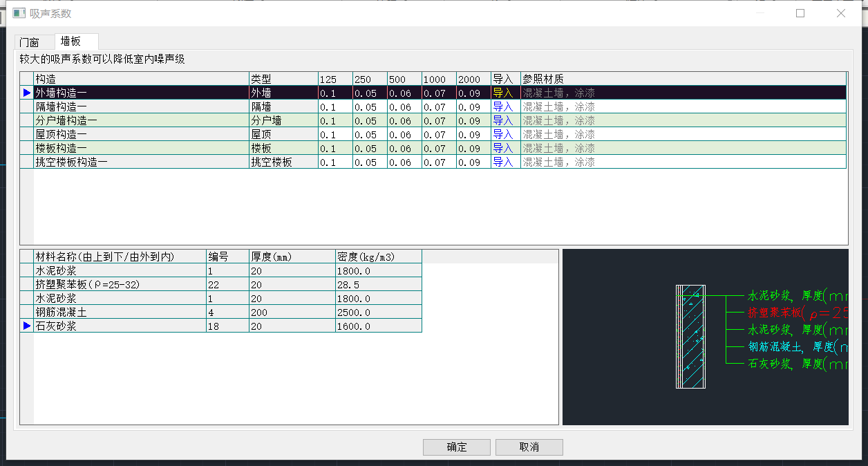Click the 参照材质 column header
The height and width of the screenshot is (466, 868).
point(683,79)
